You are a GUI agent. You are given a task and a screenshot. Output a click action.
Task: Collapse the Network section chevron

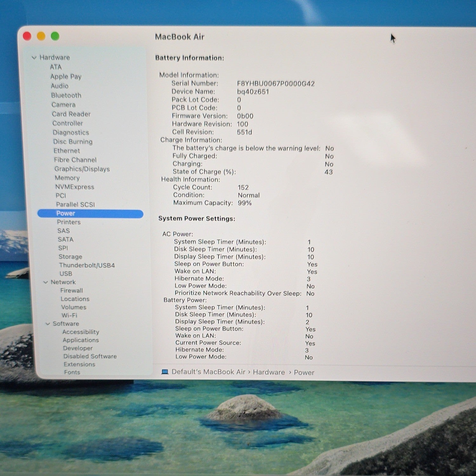(x=46, y=282)
